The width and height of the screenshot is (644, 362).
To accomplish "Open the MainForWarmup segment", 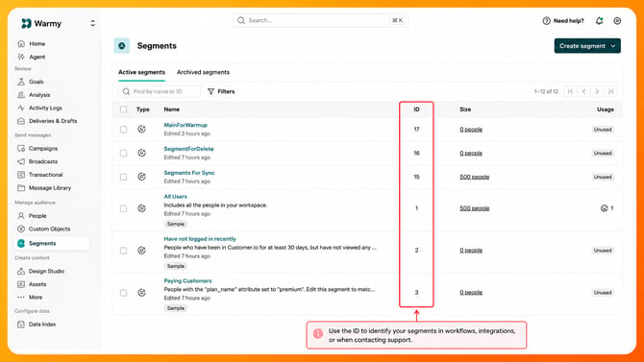I will (186, 125).
